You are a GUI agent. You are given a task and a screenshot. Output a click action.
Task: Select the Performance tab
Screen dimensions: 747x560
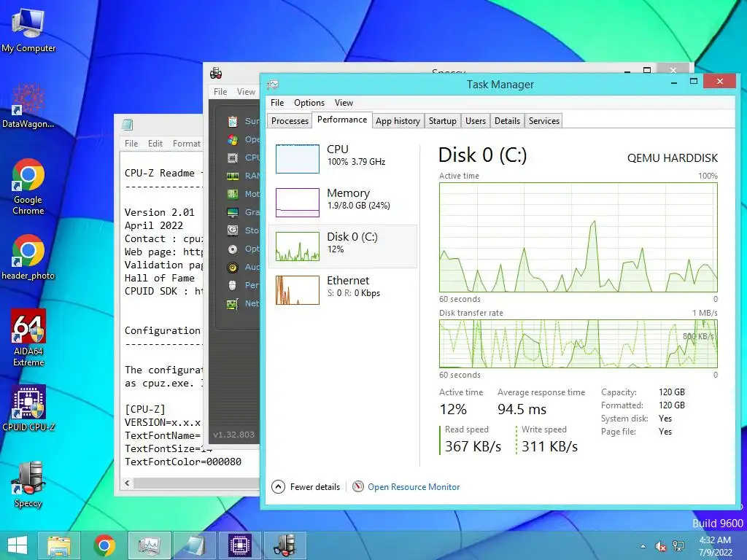point(342,120)
